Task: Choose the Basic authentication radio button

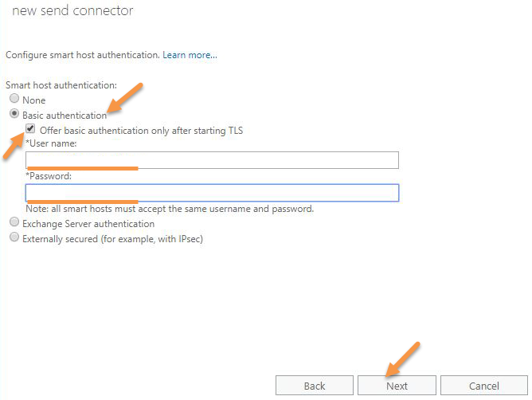Action: coord(14,113)
